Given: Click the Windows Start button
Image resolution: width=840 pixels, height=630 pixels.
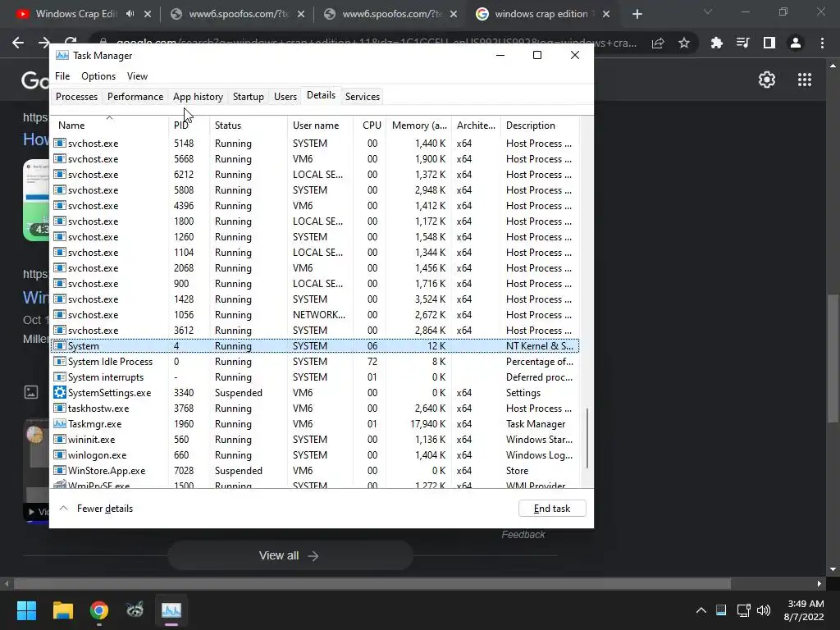Looking at the screenshot, I should click(x=26, y=610).
